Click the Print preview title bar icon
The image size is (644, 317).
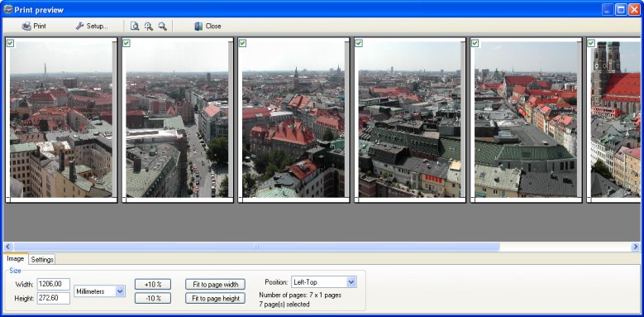tap(7, 8)
